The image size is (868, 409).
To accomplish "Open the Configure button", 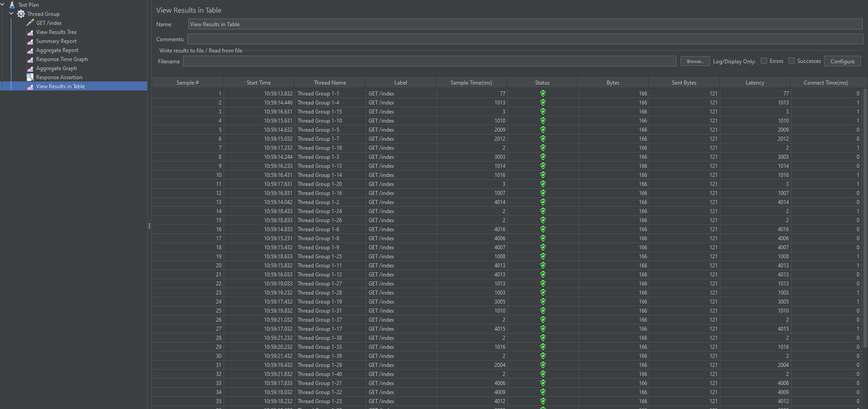I will [x=842, y=62].
